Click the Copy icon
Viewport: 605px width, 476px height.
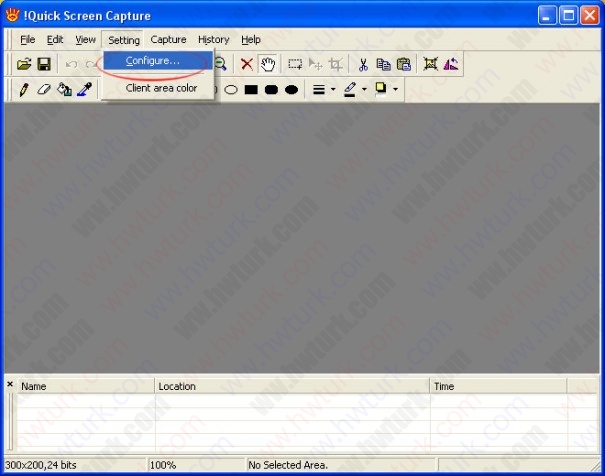click(x=383, y=64)
